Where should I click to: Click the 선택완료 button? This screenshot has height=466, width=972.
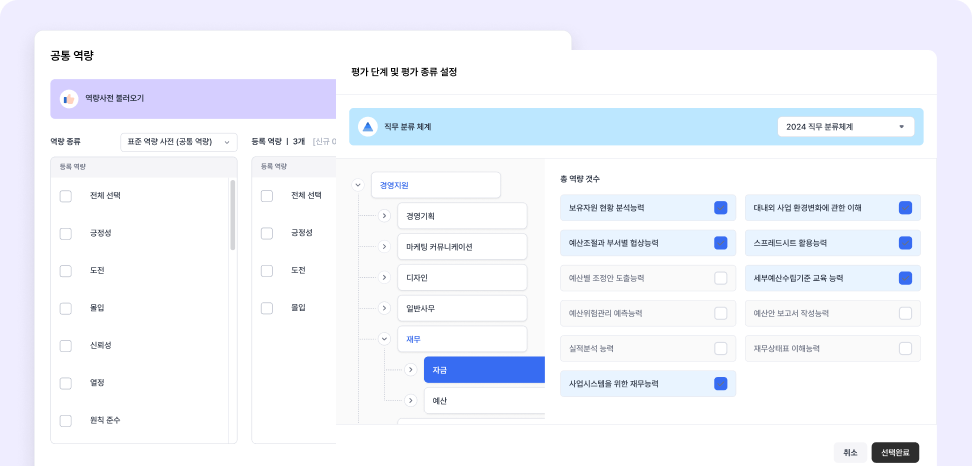(x=895, y=453)
